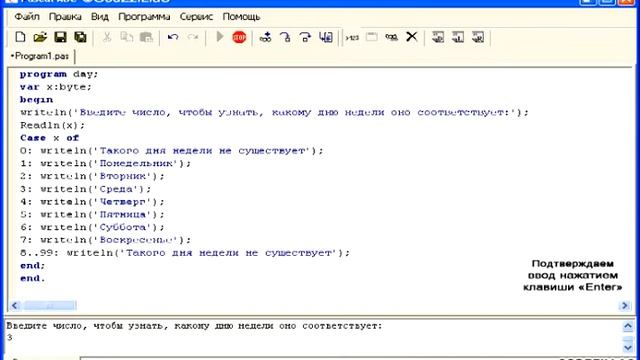Open the Правка menu
This screenshot has height=360, width=640.
pos(65,17)
